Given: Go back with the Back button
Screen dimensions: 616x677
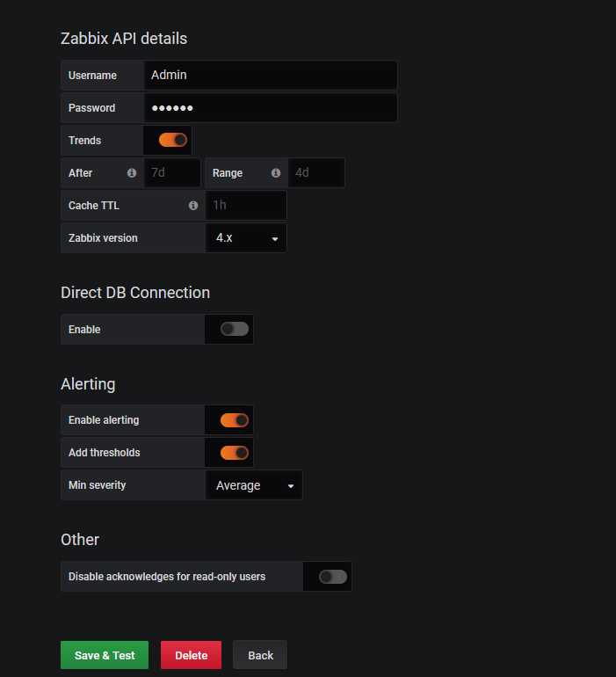Looking at the screenshot, I should click(260, 655).
